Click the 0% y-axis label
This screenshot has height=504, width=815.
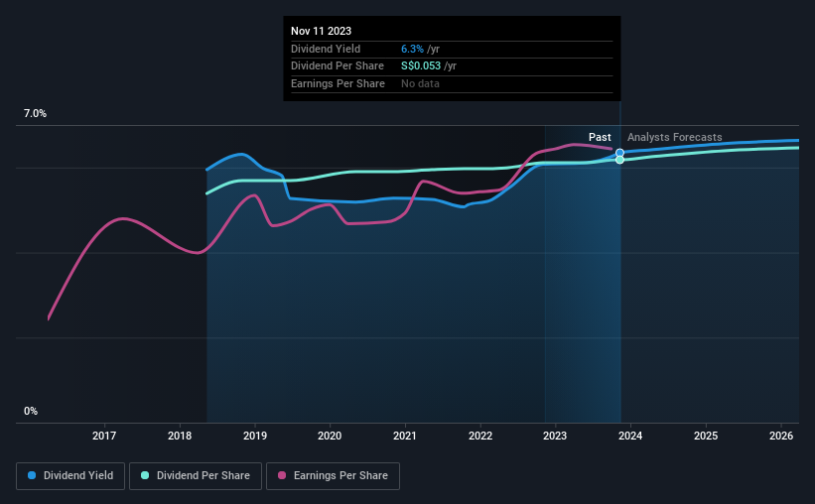[31, 411]
